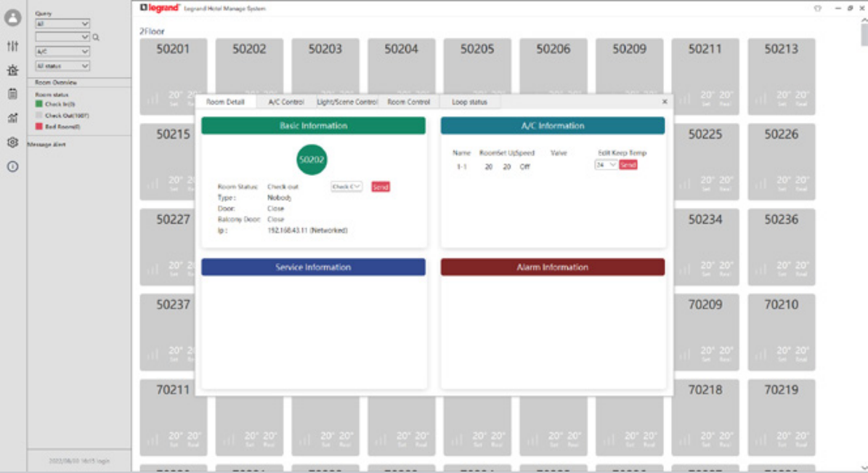Select the Room Control tab
868x473 pixels.
click(408, 102)
